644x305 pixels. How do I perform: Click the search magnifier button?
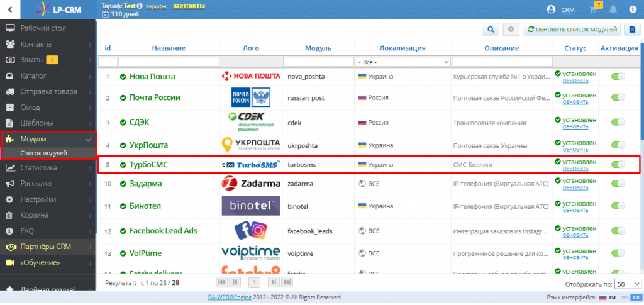[x=491, y=30]
